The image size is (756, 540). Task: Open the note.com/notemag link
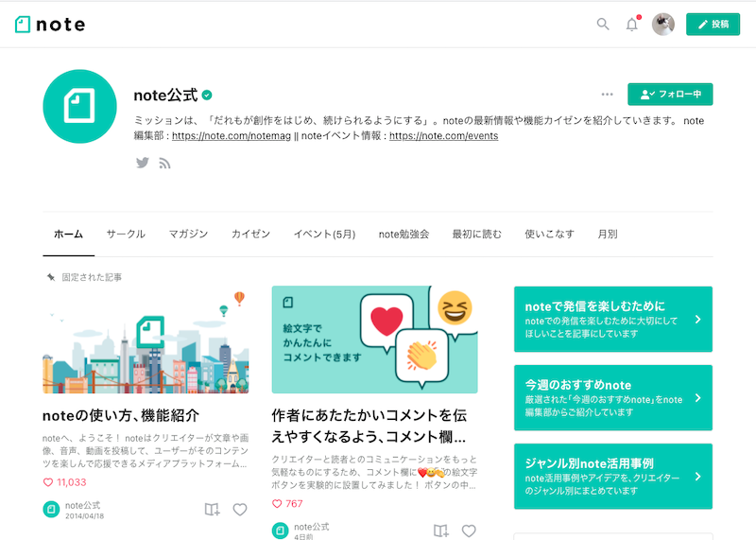point(232,136)
